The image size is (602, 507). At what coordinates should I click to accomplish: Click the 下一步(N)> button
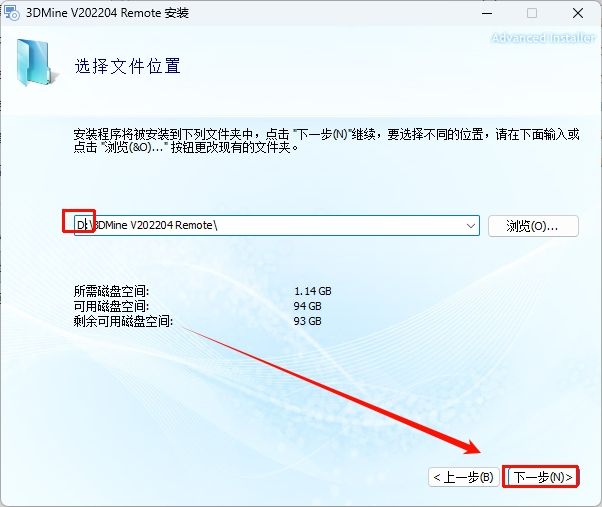click(x=542, y=477)
